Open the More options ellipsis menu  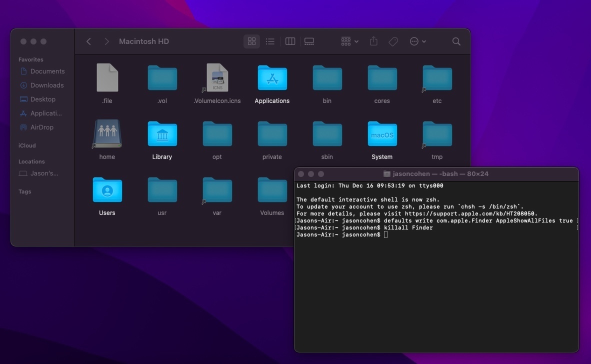pos(417,41)
